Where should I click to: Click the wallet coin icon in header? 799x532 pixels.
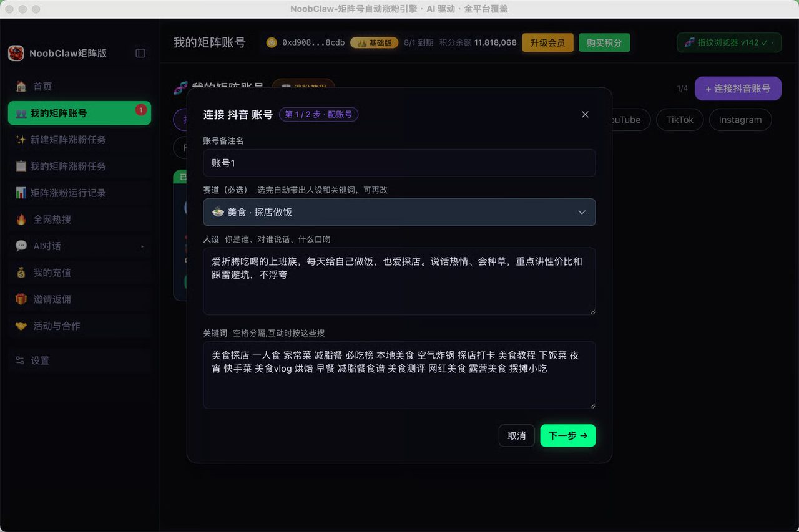pos(272,42)
